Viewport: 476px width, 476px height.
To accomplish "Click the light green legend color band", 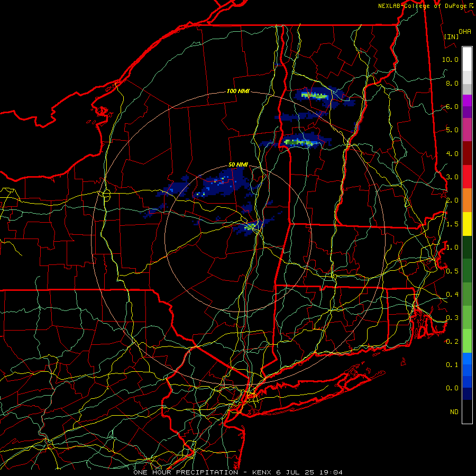I will [x=467, y=341].
